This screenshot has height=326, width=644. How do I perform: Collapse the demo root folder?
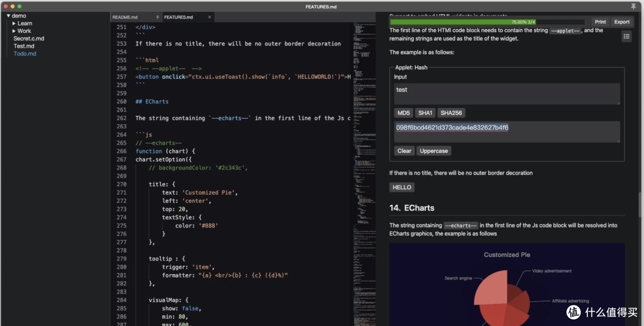click(8, 16)
